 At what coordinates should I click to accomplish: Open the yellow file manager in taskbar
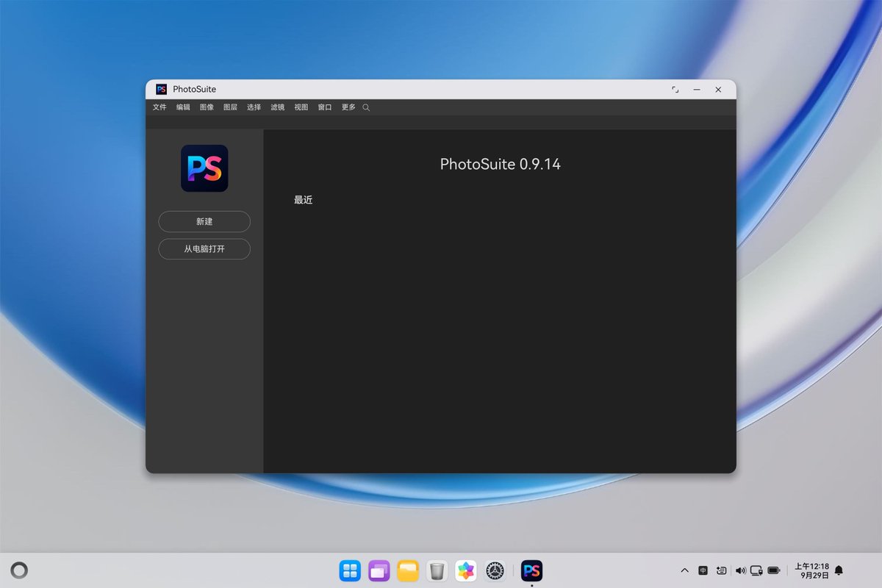[x=408, y=570]
